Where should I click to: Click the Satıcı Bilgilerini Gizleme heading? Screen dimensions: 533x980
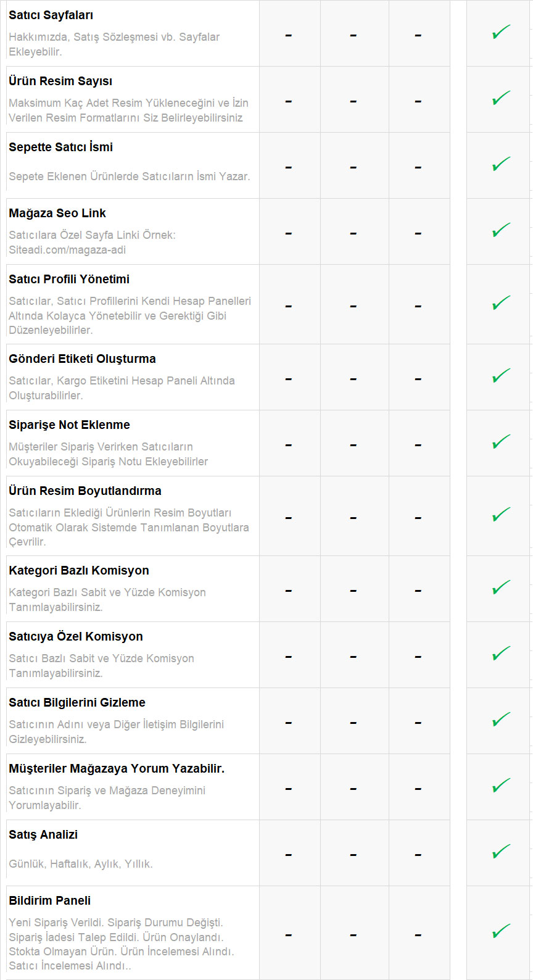pyautogui.click(x=77, y=703)
